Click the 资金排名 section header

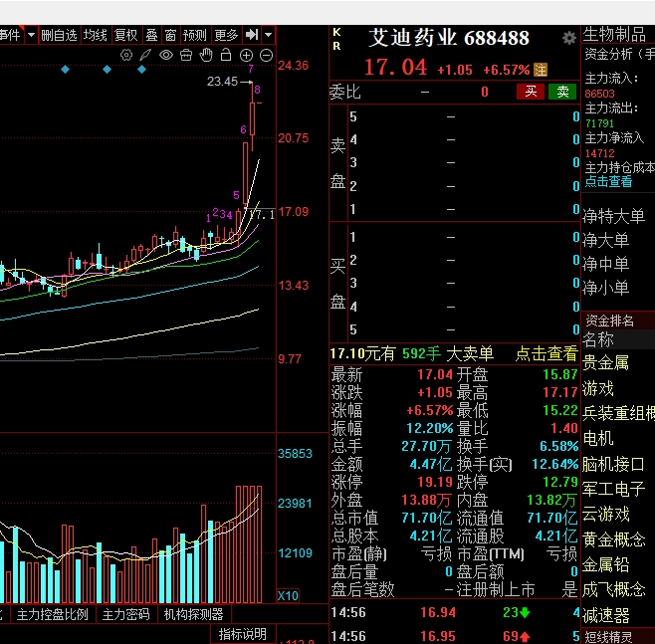click(x=609, y=321)
